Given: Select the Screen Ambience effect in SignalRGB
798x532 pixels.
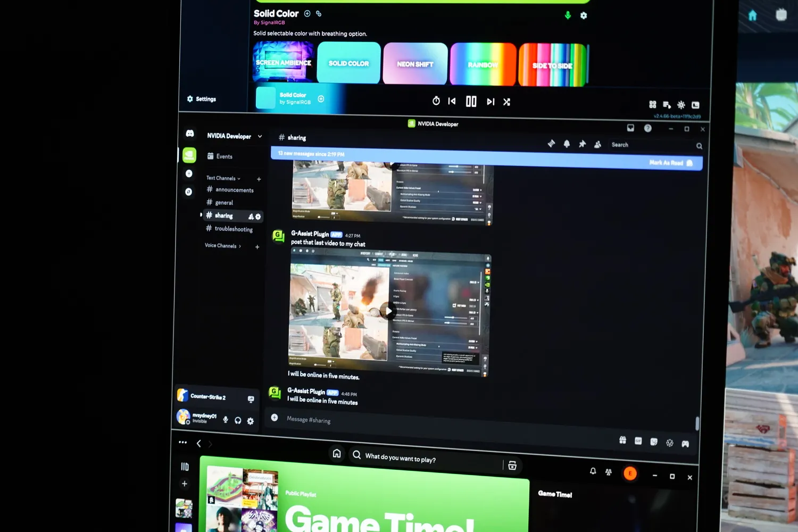Looking at the screenshot, I should [283, 62].
